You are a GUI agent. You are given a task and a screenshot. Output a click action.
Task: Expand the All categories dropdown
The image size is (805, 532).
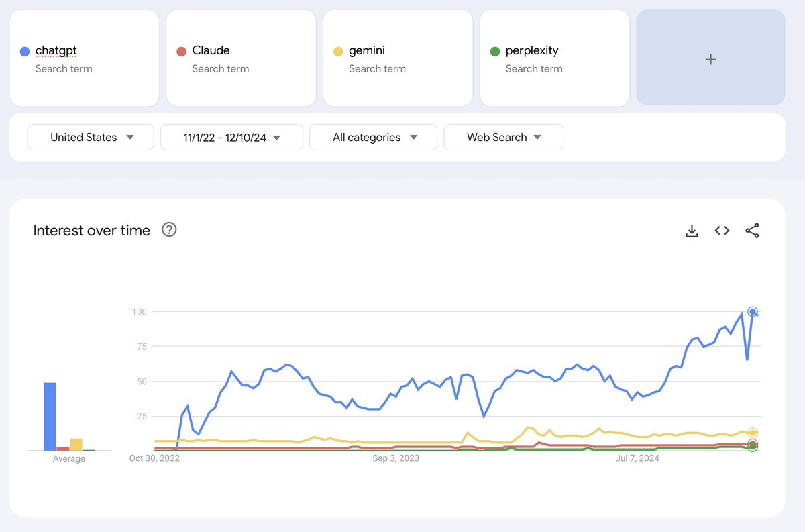click(x=374, y=137)
